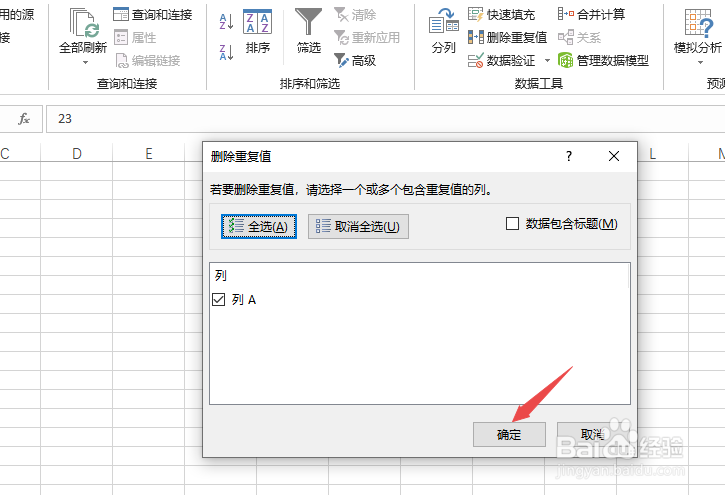This screenshot has width=725, height=495.
Task: Click the 确定 OK button
Action: [509, 434]
